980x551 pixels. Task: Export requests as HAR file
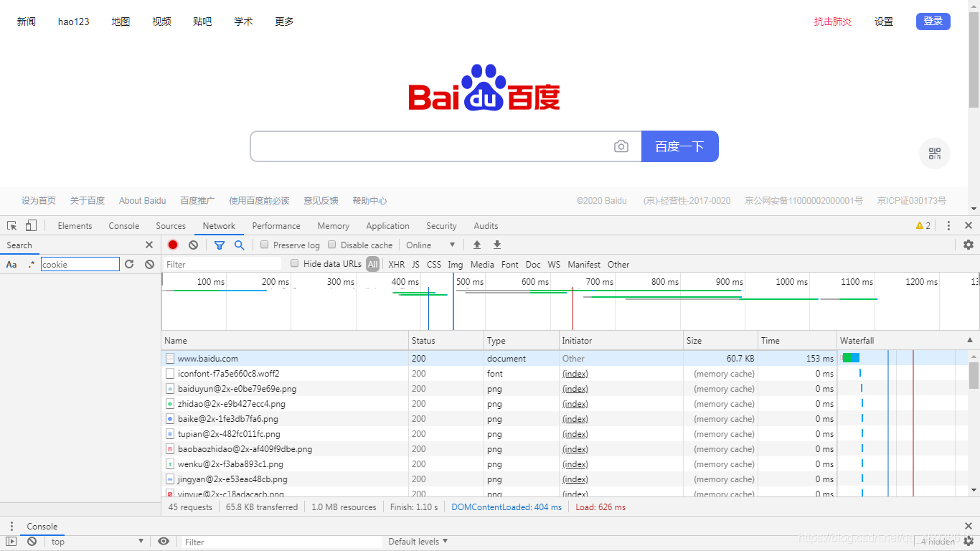(x=496, y=245)
